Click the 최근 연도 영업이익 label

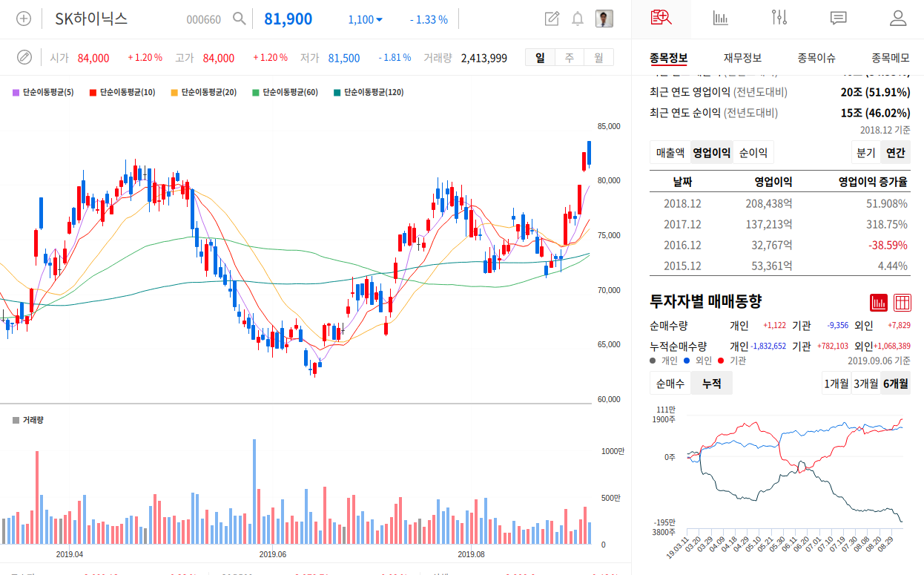(690, 92)
